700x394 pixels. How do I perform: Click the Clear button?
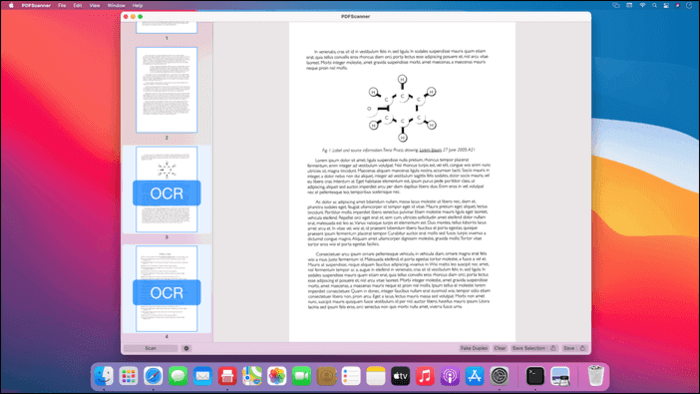click(x=500, y=348)
